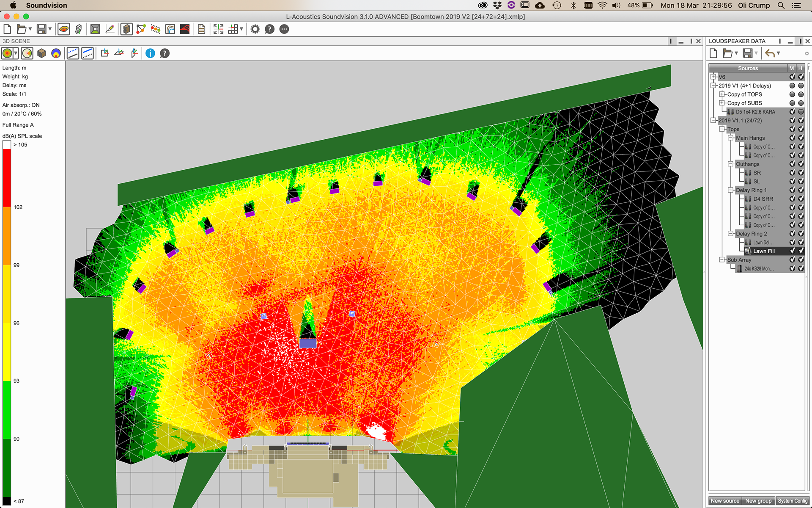
Task: Click the New group button
Action: click(x=759, y=501)
